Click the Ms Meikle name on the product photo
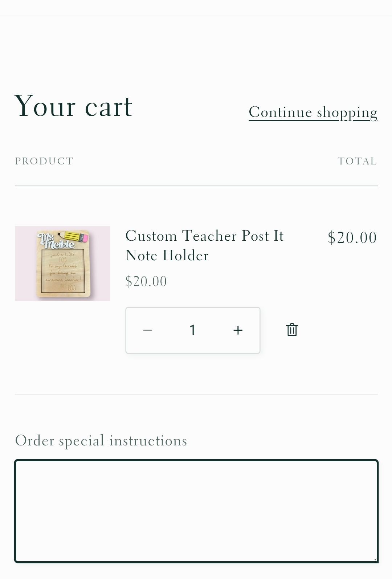This screenshot has height=579, width=392. (x=55, y=241)
